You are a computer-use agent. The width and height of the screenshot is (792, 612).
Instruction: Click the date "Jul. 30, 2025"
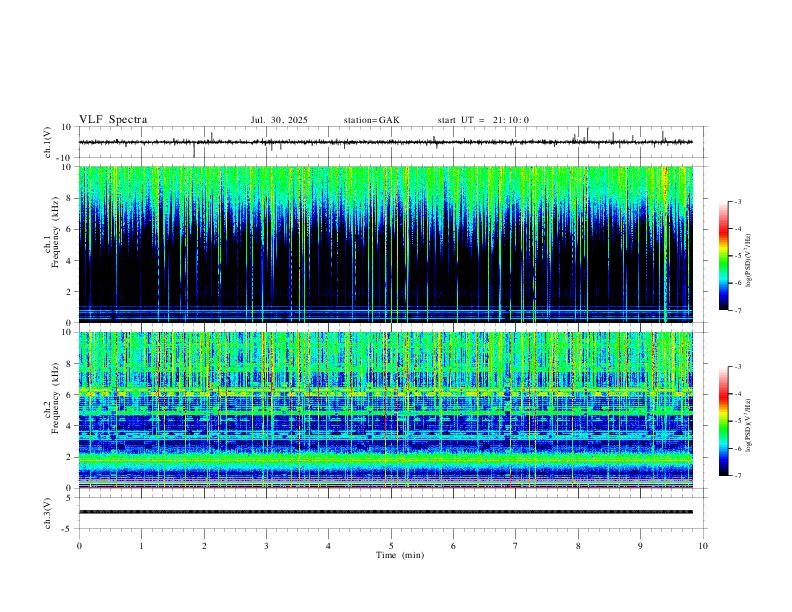[279, 120]
